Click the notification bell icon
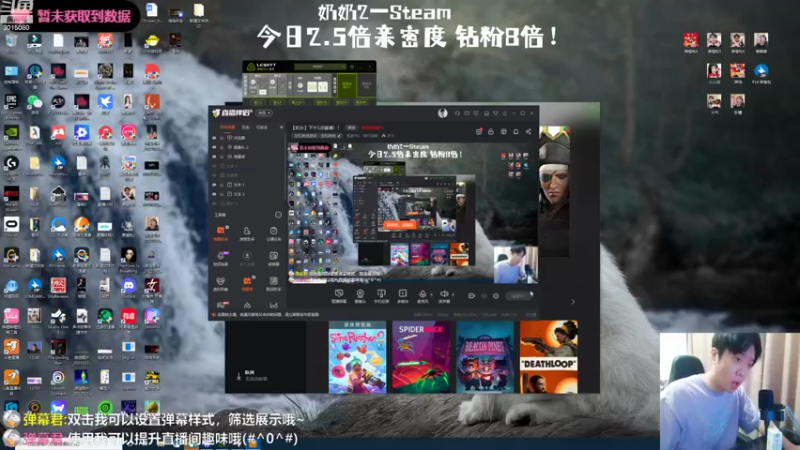800x450 pixels. click(516, 132)
